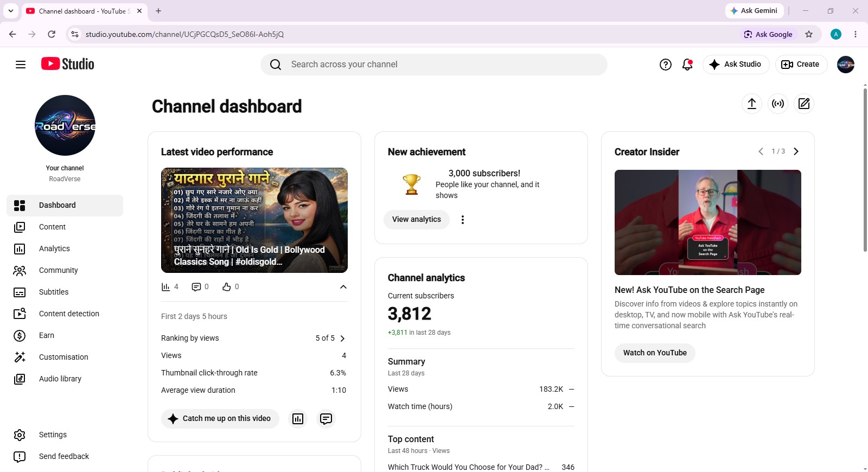Go to next Creator Insider card
Viewport: 868px width, 472px height.
(x=796, y=151)
